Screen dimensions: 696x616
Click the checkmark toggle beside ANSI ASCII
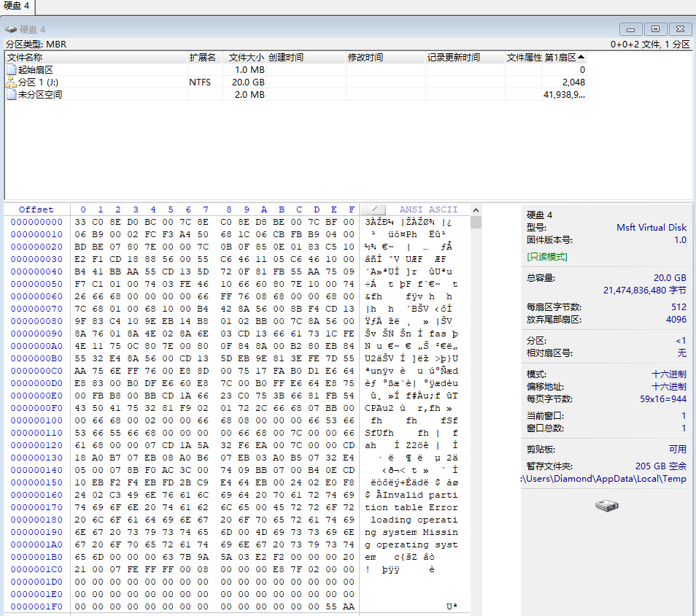373,209
